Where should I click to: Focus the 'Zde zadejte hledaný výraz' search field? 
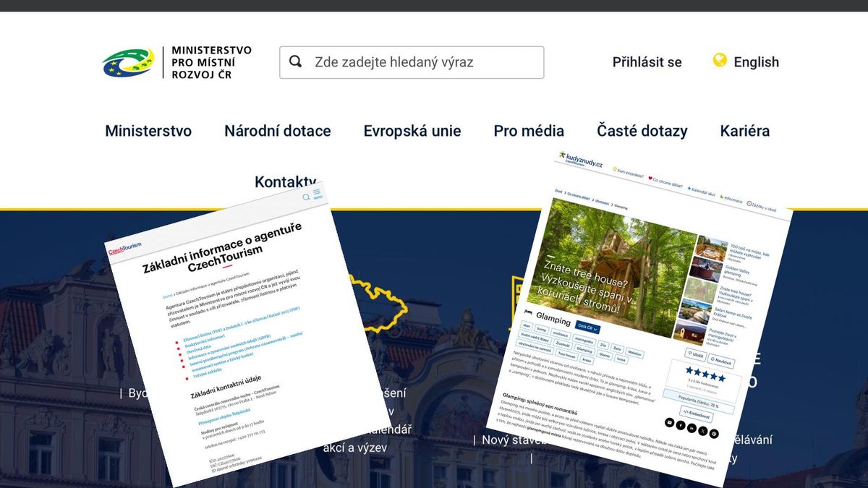(x=412, y=62)
